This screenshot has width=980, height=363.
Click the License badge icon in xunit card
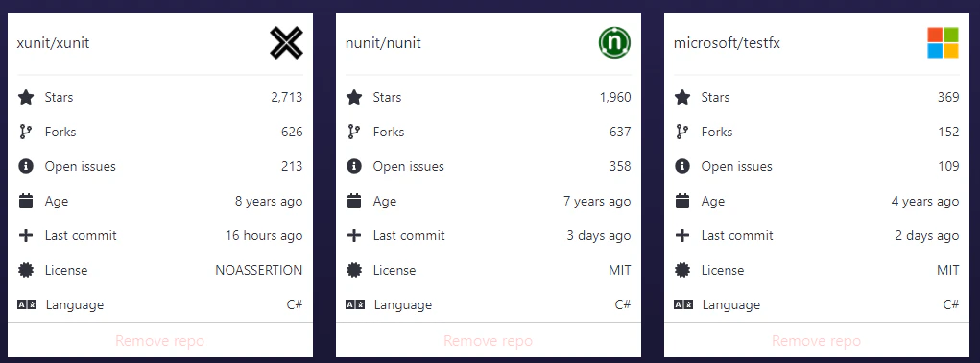[26, 270]
